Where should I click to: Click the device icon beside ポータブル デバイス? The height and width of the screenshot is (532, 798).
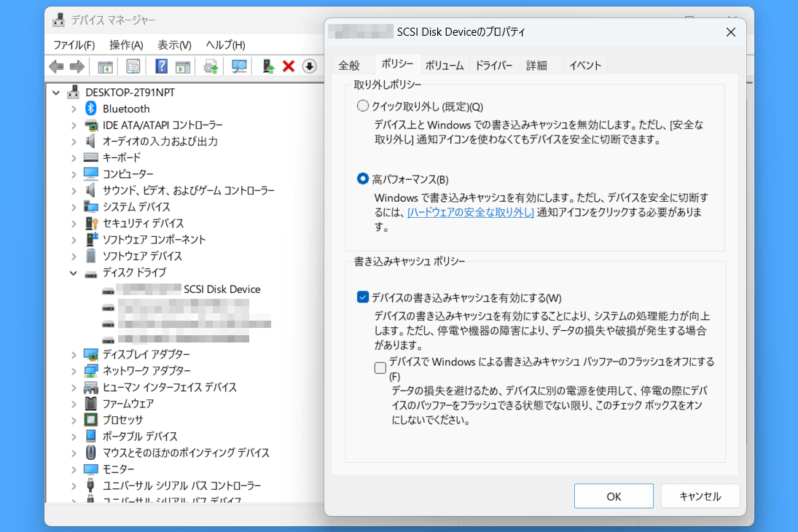tap(90, 437)
